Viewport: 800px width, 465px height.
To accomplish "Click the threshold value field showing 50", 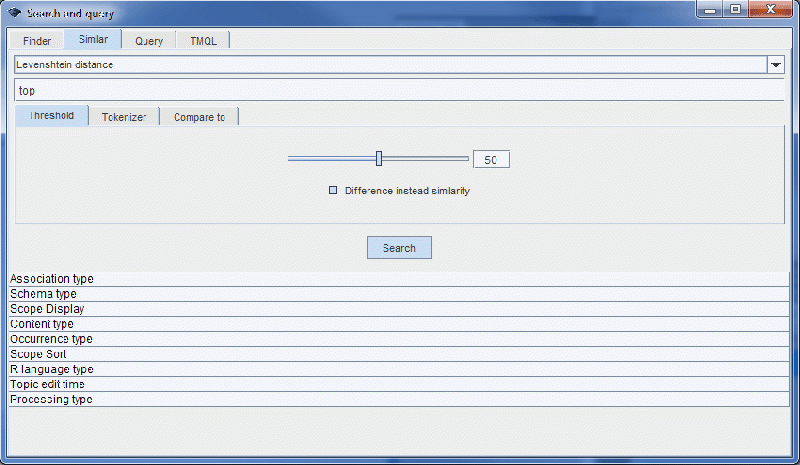I will click(491, 160).
